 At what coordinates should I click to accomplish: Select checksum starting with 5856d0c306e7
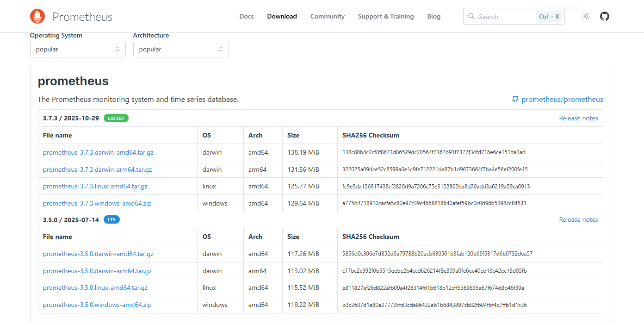click(x=437, y=254)
